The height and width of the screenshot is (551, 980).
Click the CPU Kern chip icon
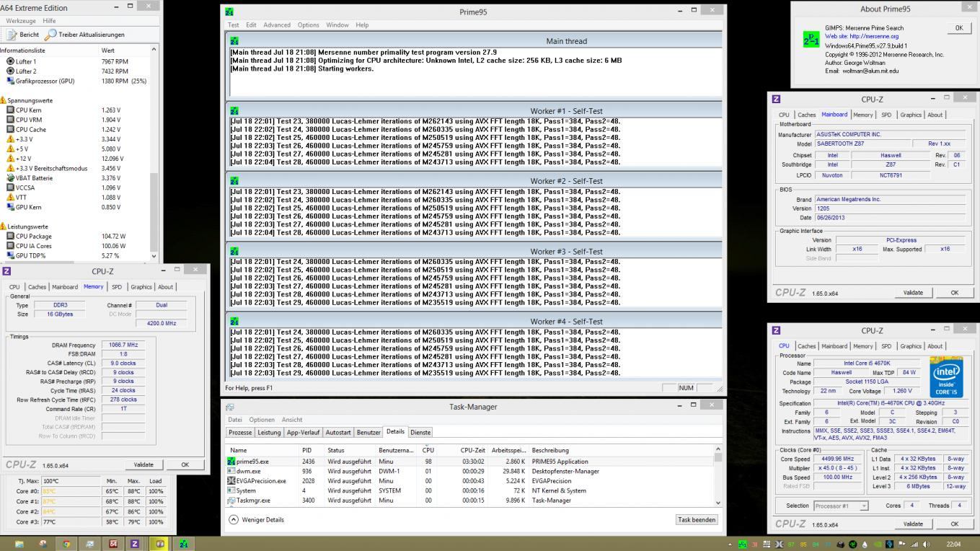coord(11,110)
